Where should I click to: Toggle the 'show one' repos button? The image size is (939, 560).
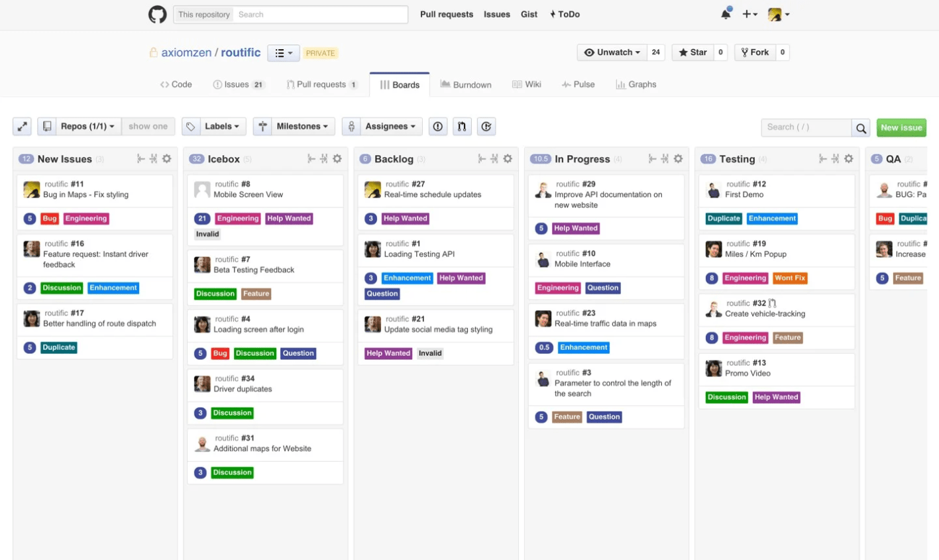pyautogui.click(x=148, y=127)
